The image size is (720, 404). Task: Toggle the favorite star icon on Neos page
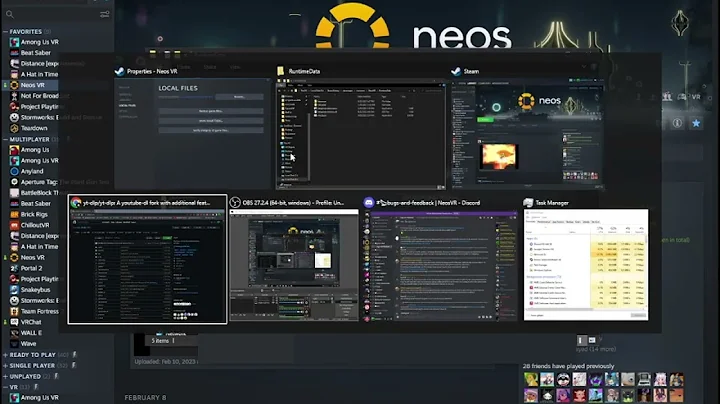pos(696,123)
